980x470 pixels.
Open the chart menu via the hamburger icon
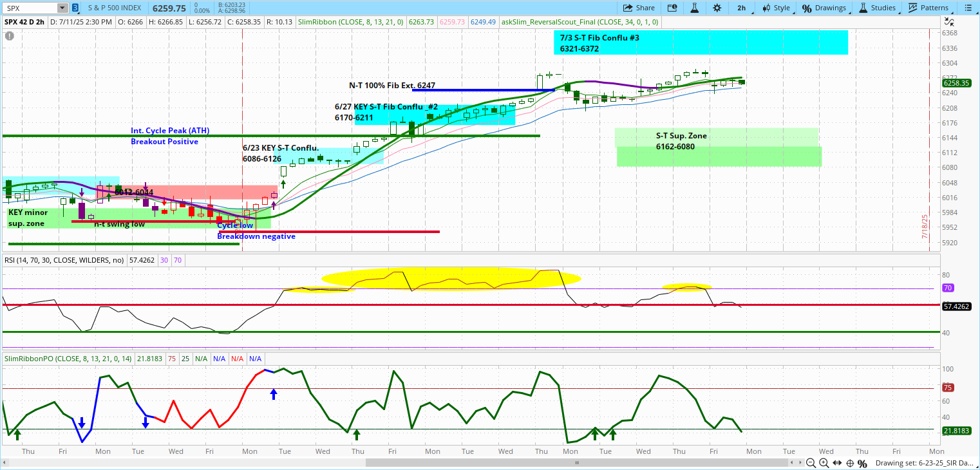coord(970,8)
